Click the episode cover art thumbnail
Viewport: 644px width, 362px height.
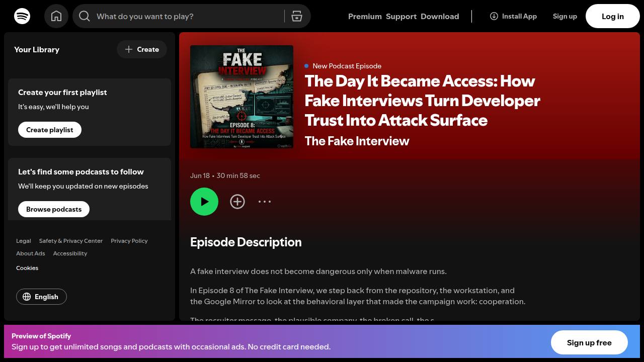[242, 97]
